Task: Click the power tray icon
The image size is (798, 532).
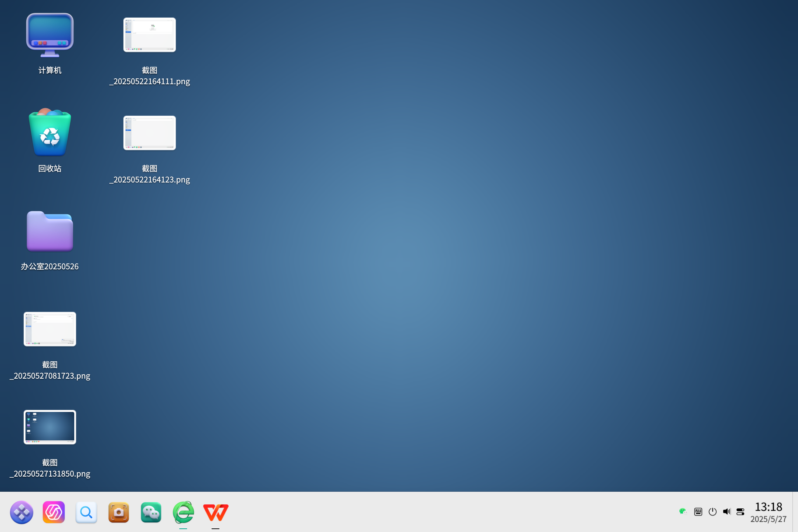Action: tap(713, 512)
